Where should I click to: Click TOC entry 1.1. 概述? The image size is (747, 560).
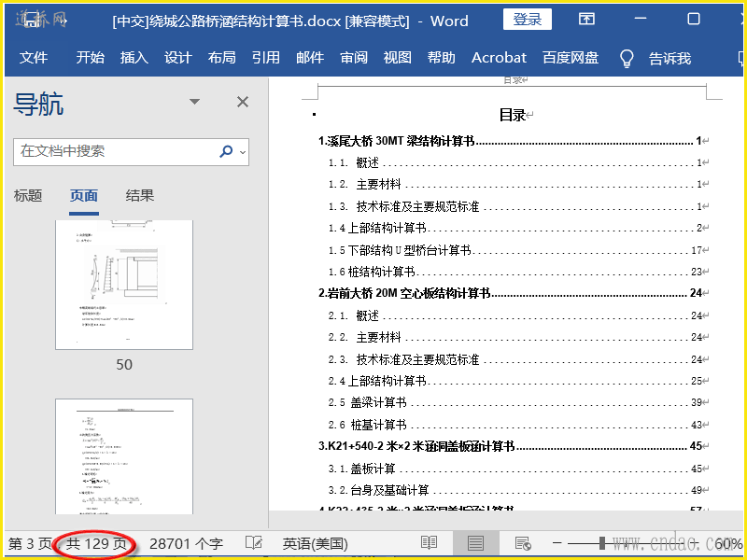tap(514, 162)
